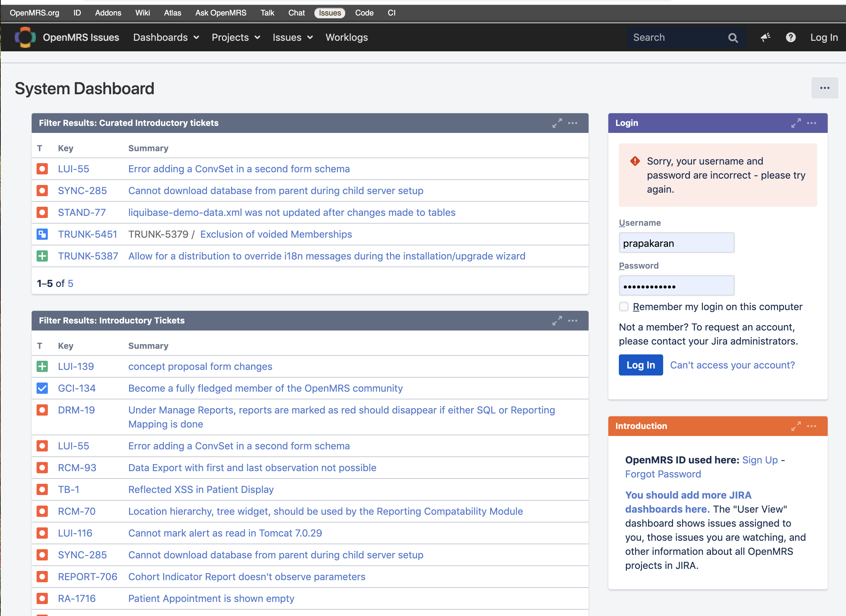
Task: Click sub-task icon beside TRUNK-5451
Action: click(x=42, y=234)
